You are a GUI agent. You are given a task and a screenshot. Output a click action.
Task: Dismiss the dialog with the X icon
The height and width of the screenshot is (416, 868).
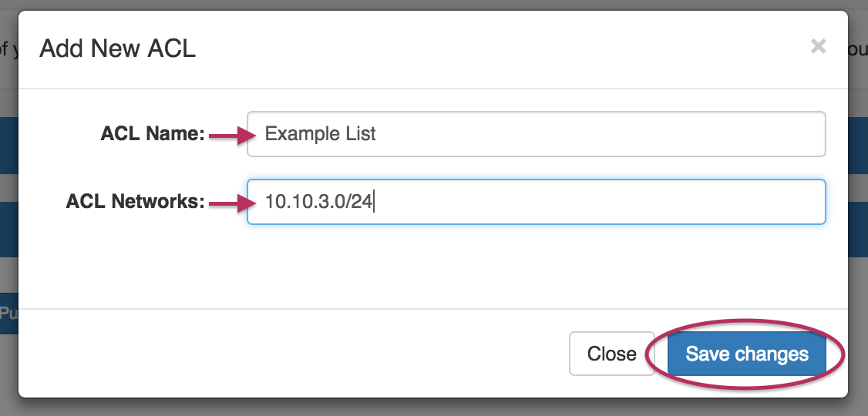(x=818, y=47)
